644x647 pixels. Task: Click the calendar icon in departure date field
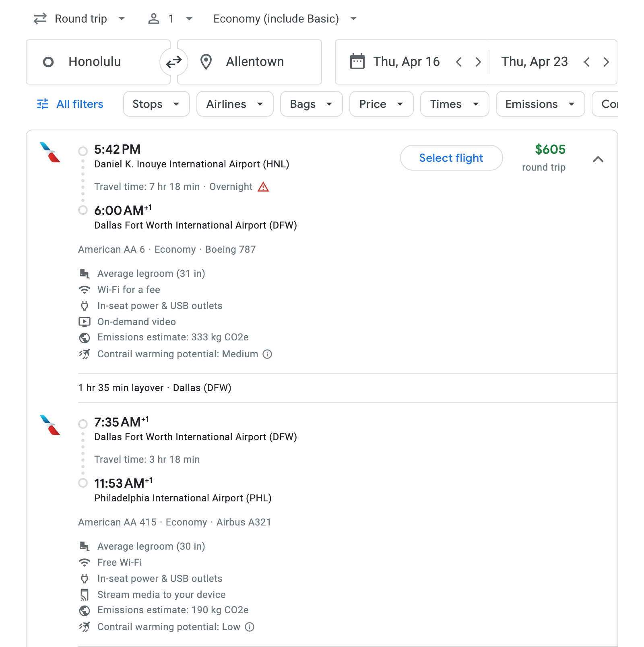pyautogui.click(x=357, y=62)
